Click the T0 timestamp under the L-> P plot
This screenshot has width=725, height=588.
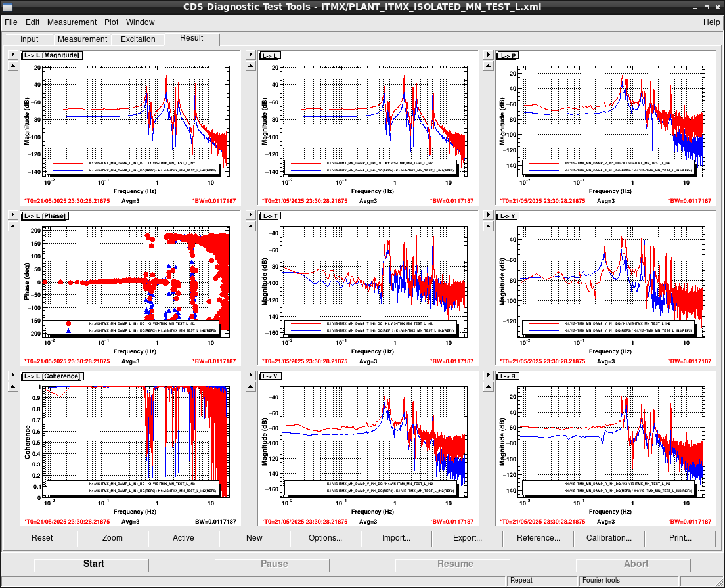coord(542,201)
